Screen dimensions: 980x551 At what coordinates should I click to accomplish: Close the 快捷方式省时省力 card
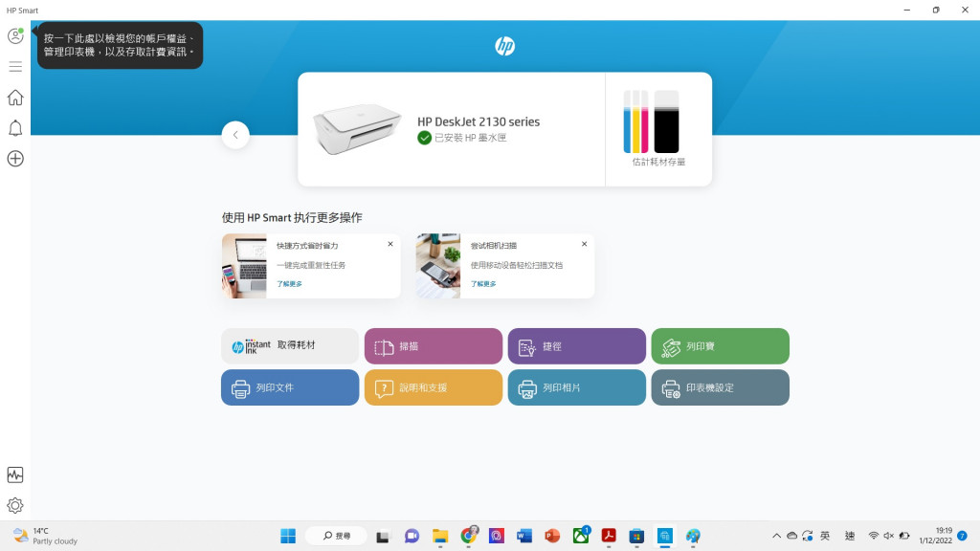click(390, 244)
